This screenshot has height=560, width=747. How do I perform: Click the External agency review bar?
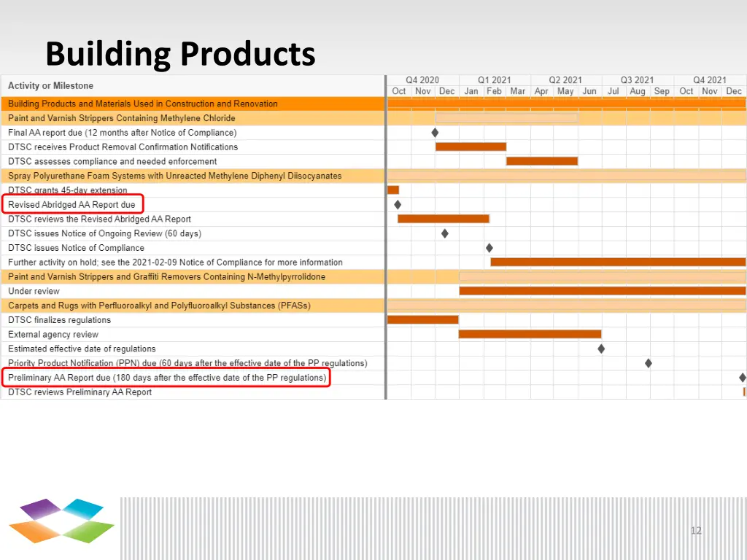point(530,334)
